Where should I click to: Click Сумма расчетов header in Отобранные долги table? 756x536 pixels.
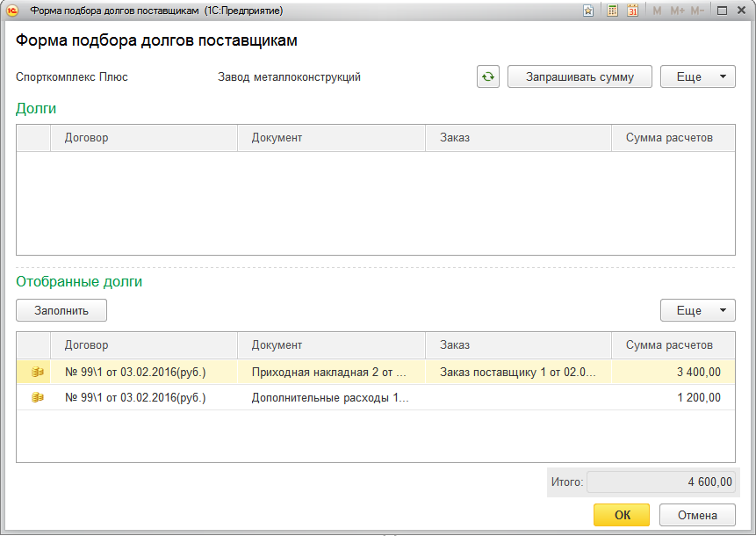click(673, 345)
